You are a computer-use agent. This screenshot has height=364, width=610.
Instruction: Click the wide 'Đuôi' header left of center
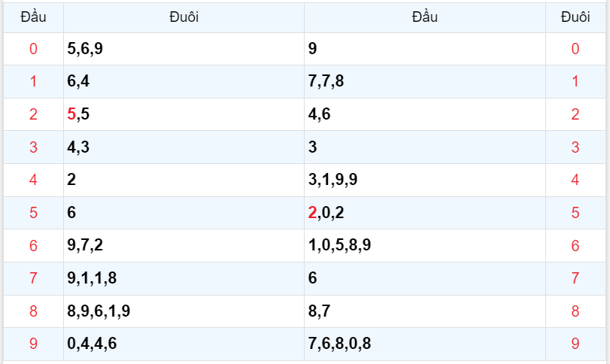[x=184, y=17]
